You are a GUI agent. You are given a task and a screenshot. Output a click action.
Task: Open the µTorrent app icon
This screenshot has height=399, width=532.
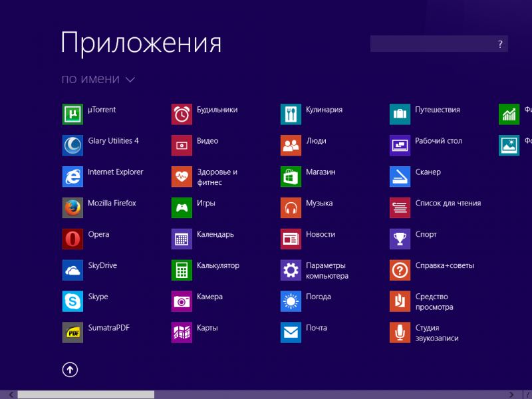72,114
